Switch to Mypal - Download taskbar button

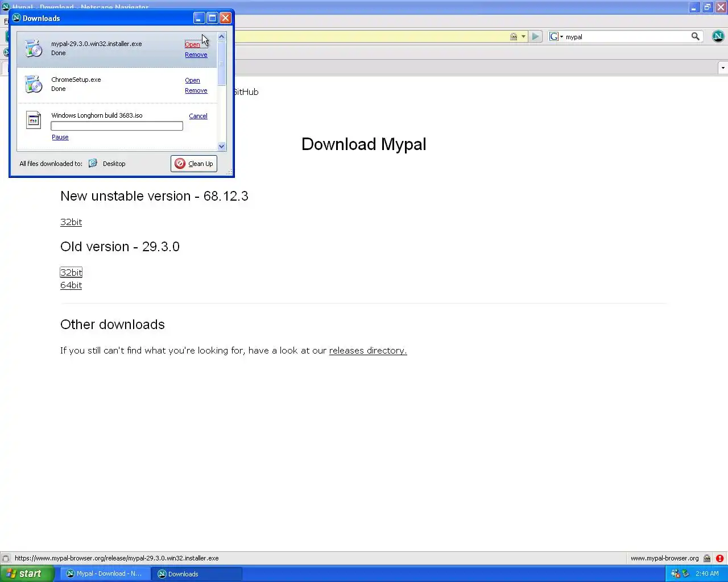(105, 573)
